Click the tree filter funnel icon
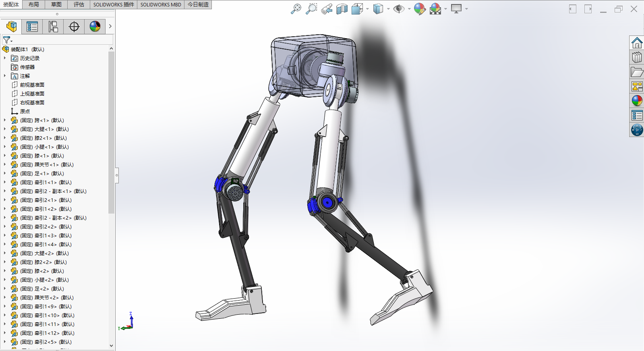 tap(7, 40)
